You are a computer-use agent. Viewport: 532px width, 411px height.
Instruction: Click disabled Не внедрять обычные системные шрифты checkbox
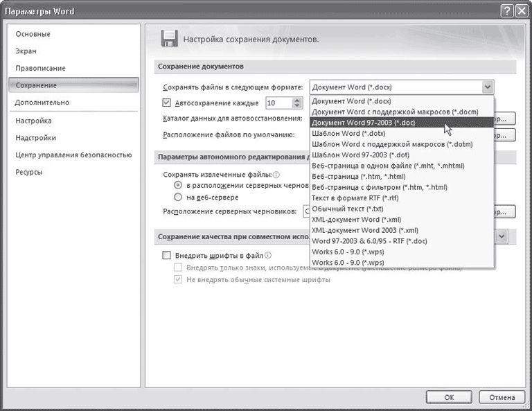pos(178,279)
